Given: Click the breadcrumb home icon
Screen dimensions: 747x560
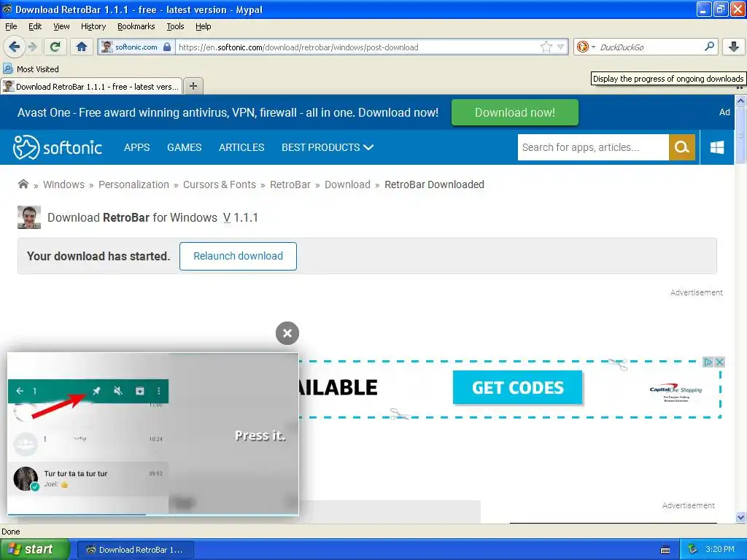Looking at the screenshot, I should [x=23, y=184].
